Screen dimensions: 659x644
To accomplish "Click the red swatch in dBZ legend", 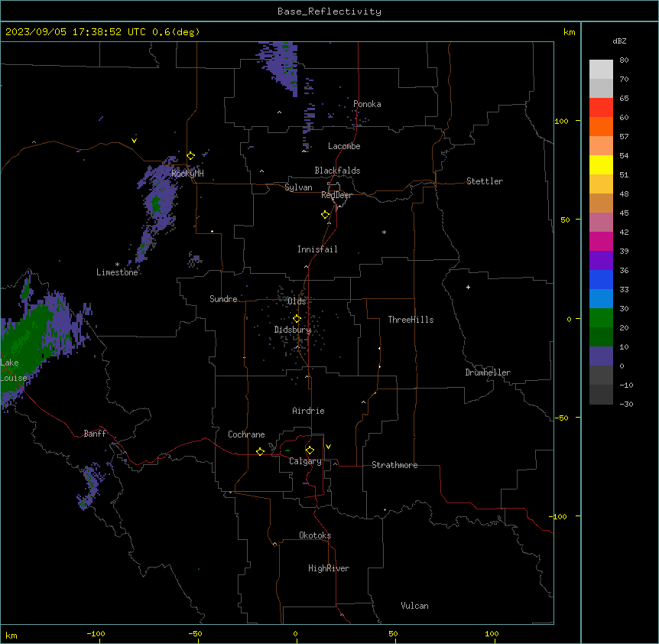I will (601, 108).
